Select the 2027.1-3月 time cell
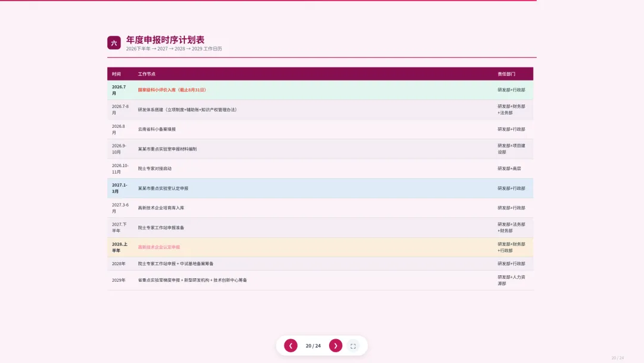The image size is (644, 363). (x=119, y=188)
